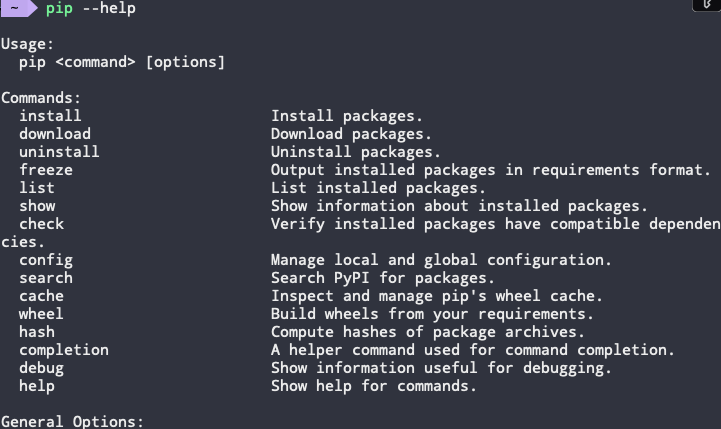The height and width of the screenshot is (429, 721).
Task: Click the debug command name
Action: (41, 368)
